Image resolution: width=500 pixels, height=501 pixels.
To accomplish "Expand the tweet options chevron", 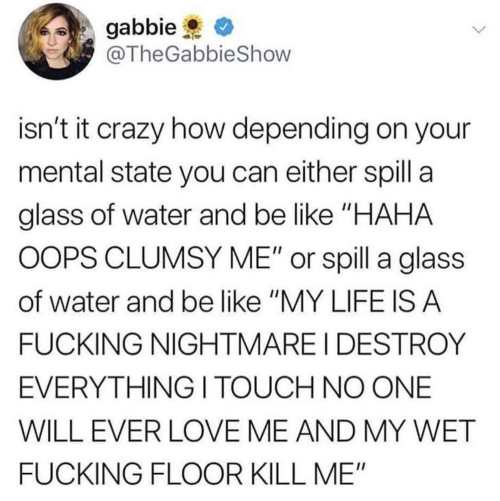I will click(x=479, y=30).
